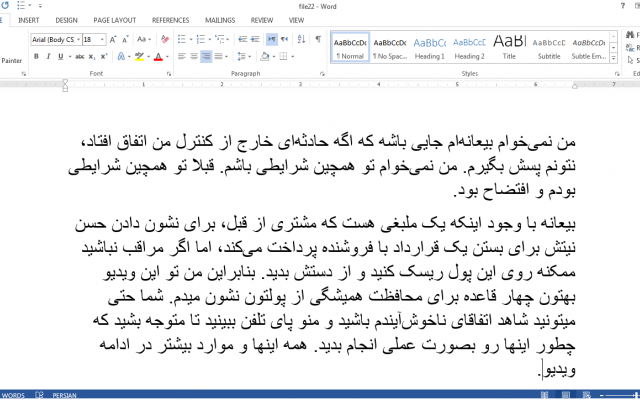
Task: Switch to REFERENCES tab
Action: pos(171,20)
